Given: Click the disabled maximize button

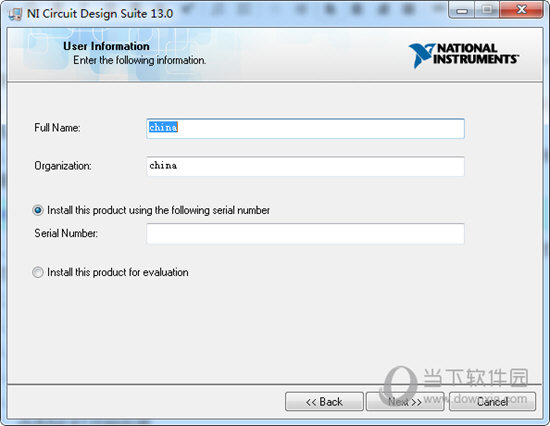Looking at the screenshot, I should pos(487,11).
